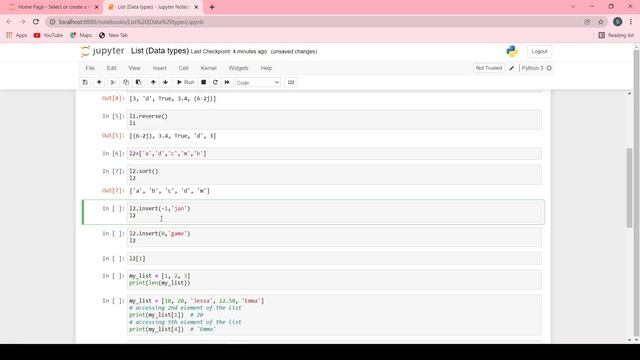This screenshot has height=360, width=640.
Task: Restart the kernel icon
Action: coord(215,82)
